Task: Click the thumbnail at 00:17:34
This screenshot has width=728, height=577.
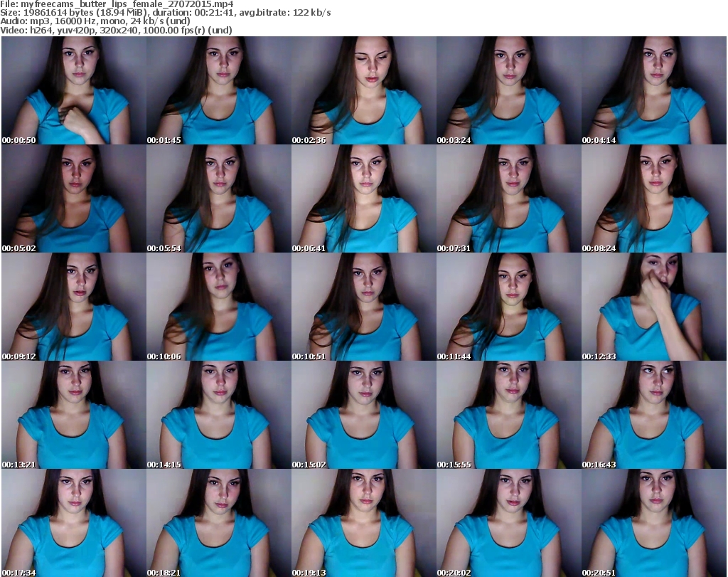Action: coord(74,523)
